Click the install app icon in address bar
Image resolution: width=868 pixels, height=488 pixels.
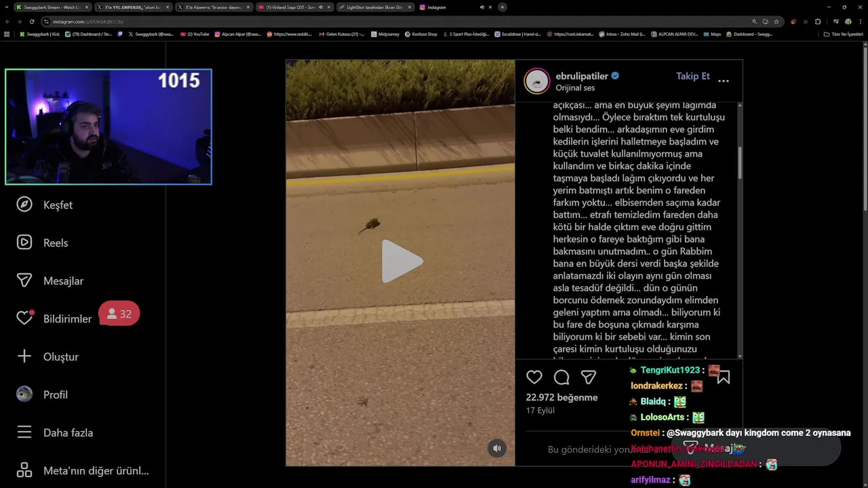pyautogui.click(x=766, y=21)
